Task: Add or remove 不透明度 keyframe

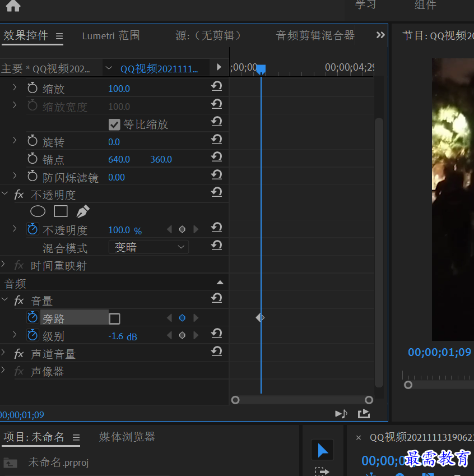Action: pos(182,229)
